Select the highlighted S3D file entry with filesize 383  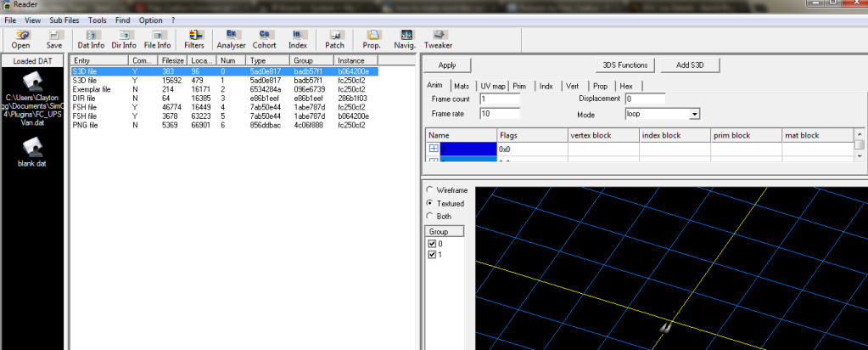[x=224, y=71]
